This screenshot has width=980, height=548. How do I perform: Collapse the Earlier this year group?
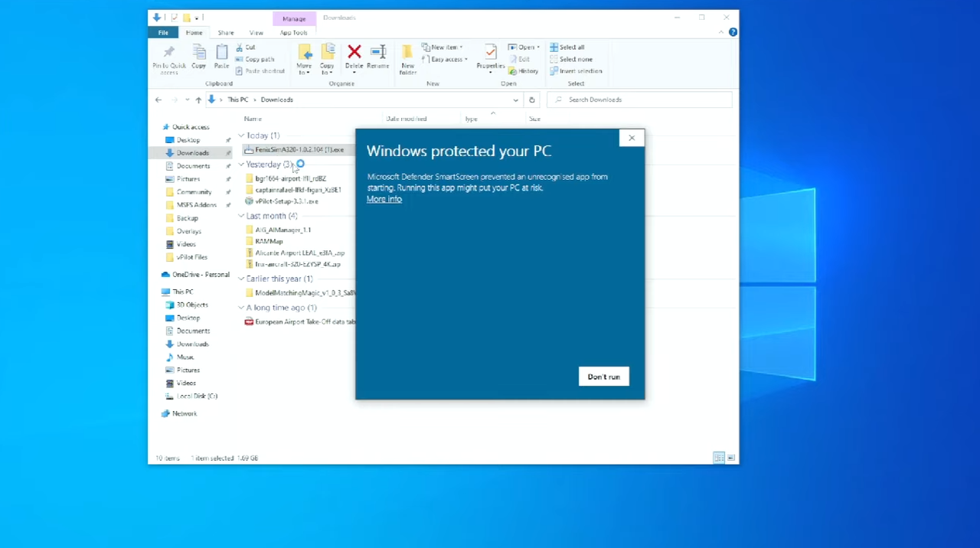tap(241, 279)
